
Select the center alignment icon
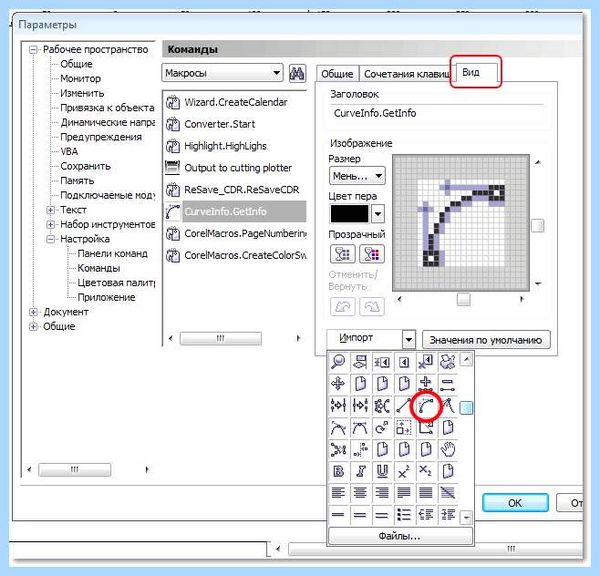pos(360,493)
